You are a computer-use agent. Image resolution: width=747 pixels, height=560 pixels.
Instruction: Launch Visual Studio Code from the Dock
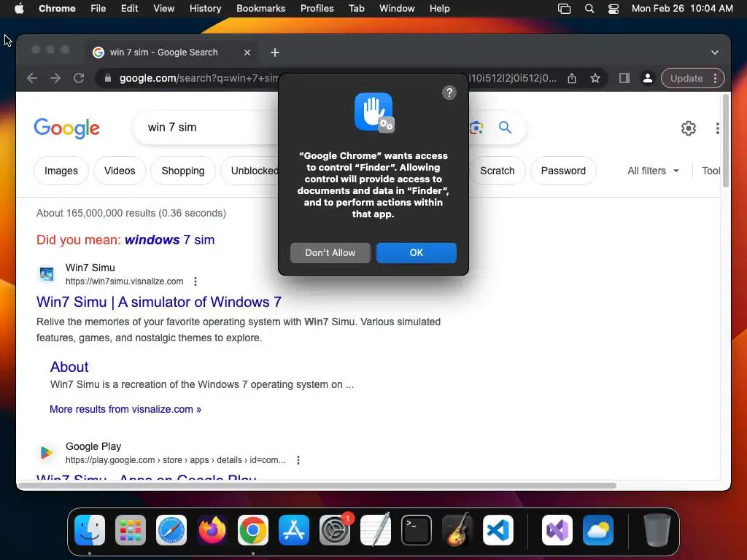pyautogui.click(x=498, y=530)
